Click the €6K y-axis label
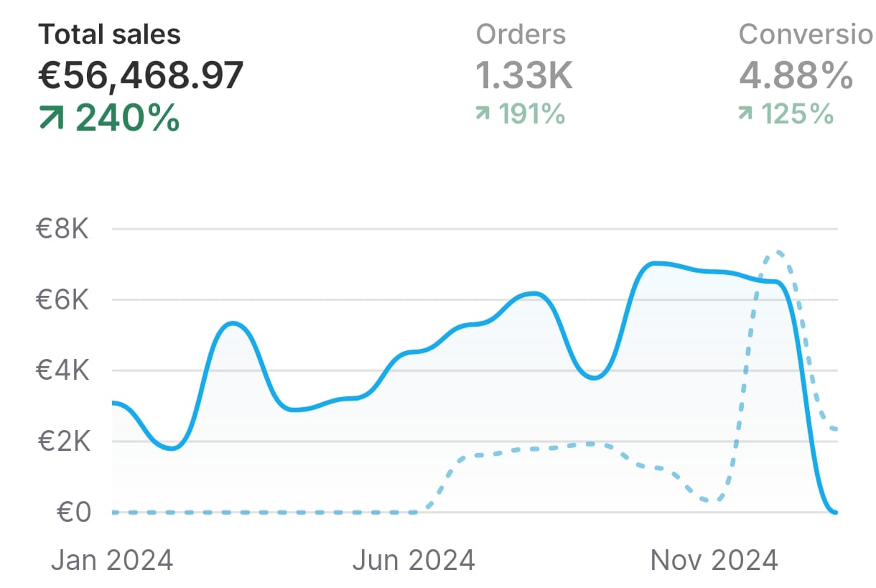876x588 pixels. click(x=62, y=300)
